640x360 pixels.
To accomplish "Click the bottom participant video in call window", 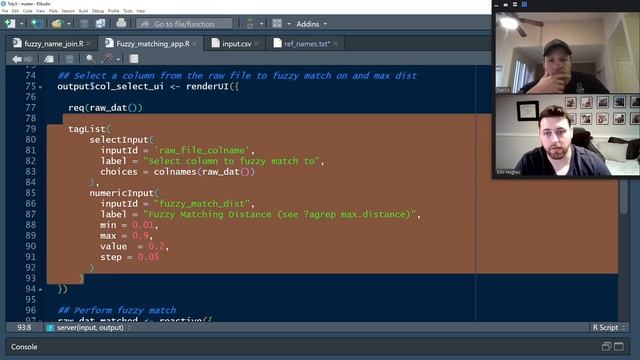I will tap(567, 135).
